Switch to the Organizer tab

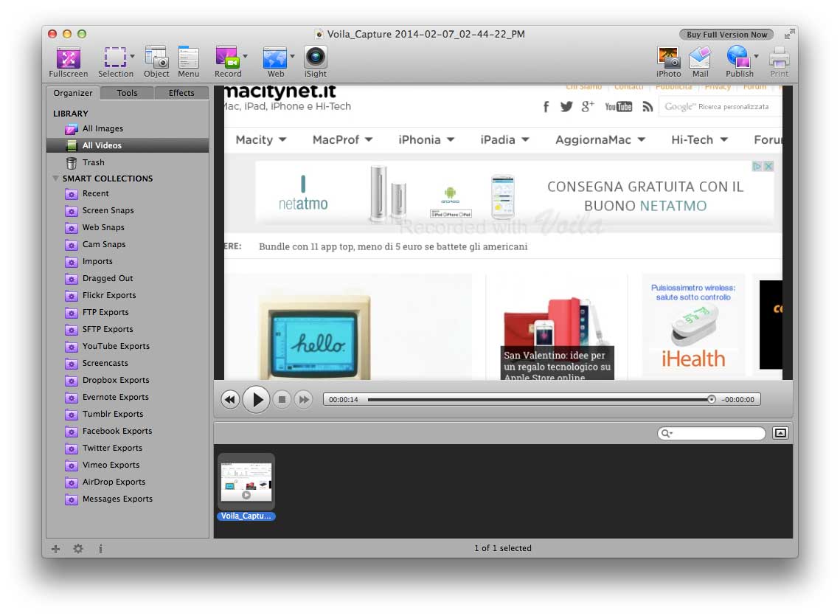click(73, 93)
